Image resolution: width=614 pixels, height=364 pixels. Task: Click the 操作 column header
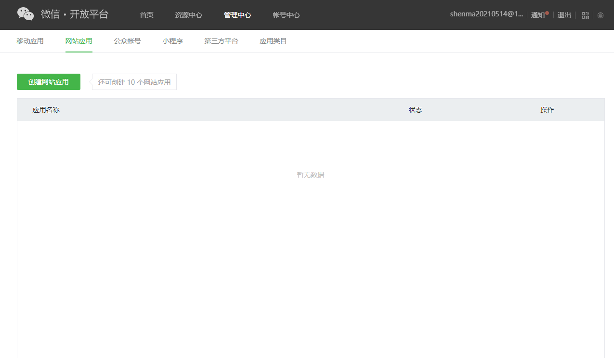(547, 110)
